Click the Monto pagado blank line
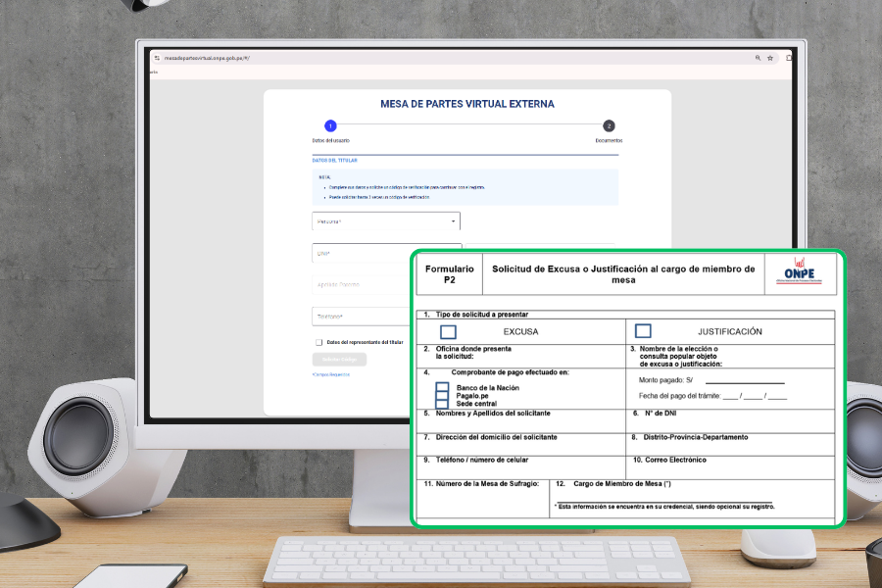Viewport: 882px width, 588px height. pos(744,381)
